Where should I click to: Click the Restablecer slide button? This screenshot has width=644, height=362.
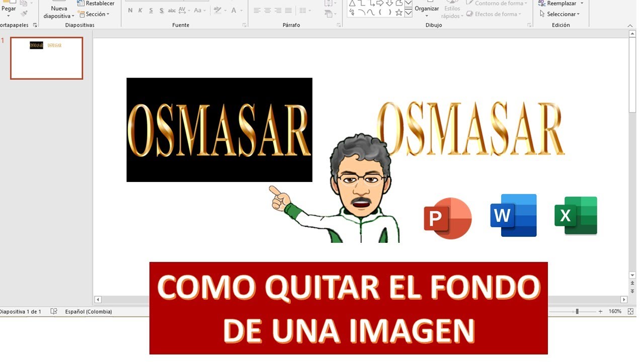(x=96, y=4)
